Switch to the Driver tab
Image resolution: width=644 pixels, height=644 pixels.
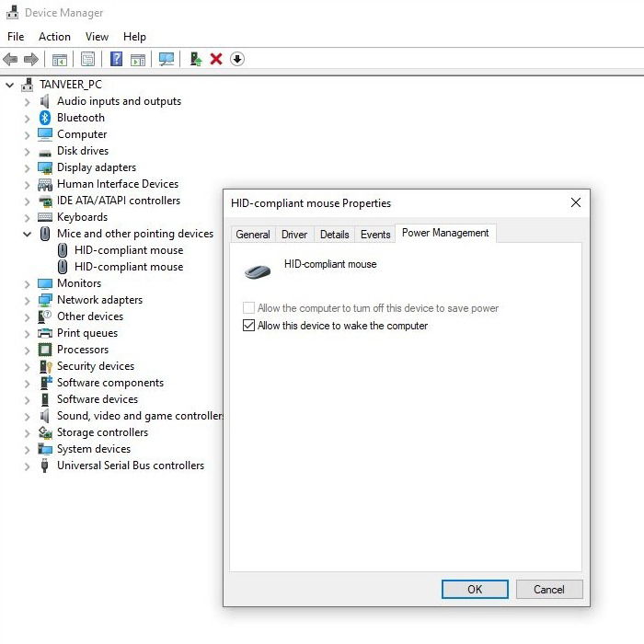click(x=294, y=234)
